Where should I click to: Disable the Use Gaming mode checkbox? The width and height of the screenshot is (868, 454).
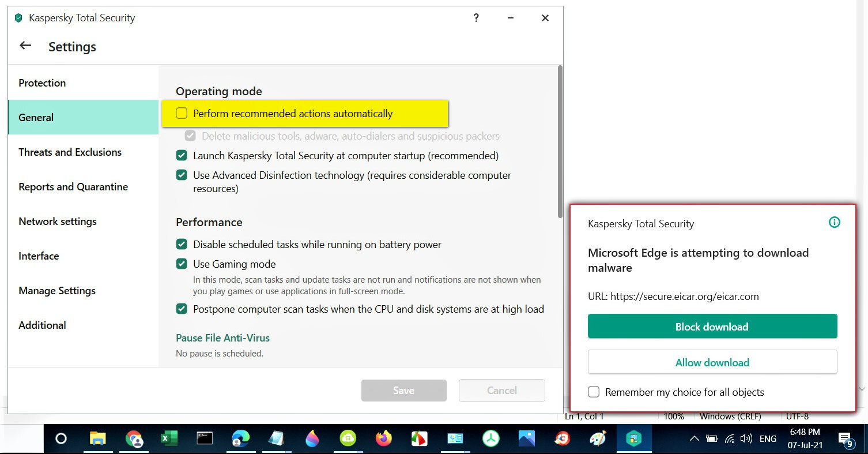(x=182, y=264)
